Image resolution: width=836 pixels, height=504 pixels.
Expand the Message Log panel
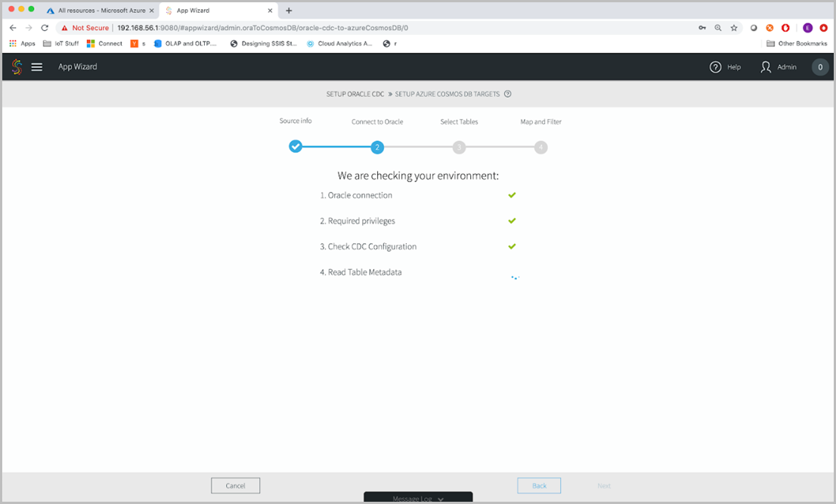[418, 498]
